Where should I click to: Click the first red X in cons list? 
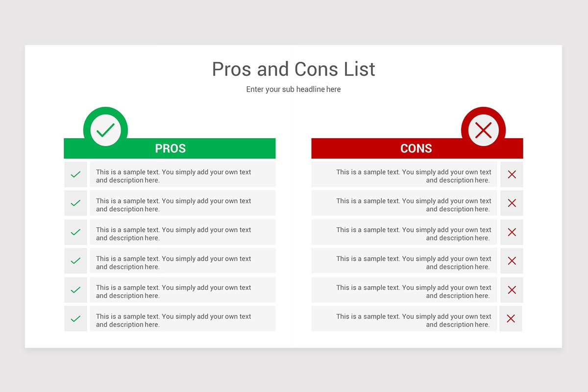[512, 174]
